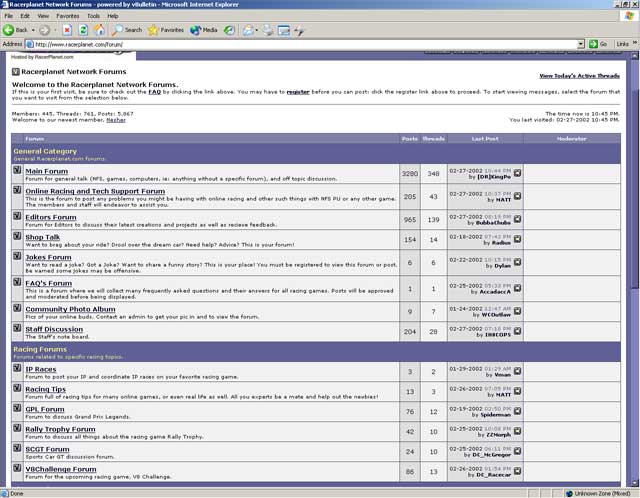
Task: Click the status icon beside Community Photo Album
Action: pyautogui.click(x=17, y=307)
